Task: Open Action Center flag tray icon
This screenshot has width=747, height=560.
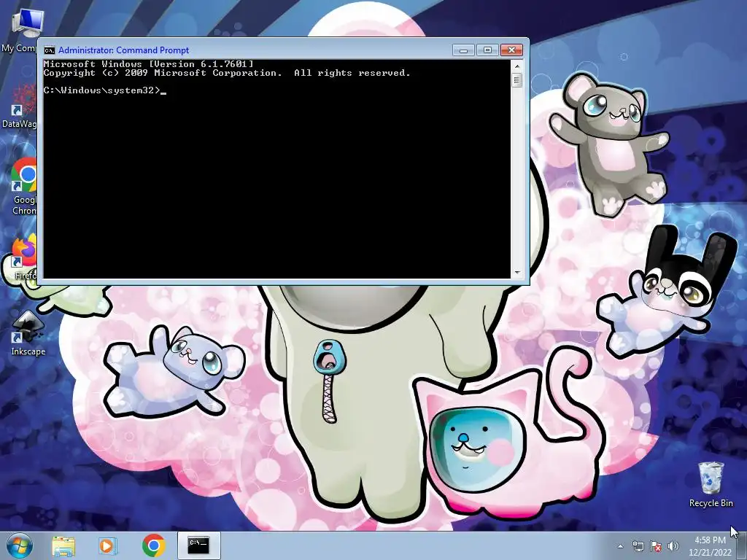Action: point(656,546)
